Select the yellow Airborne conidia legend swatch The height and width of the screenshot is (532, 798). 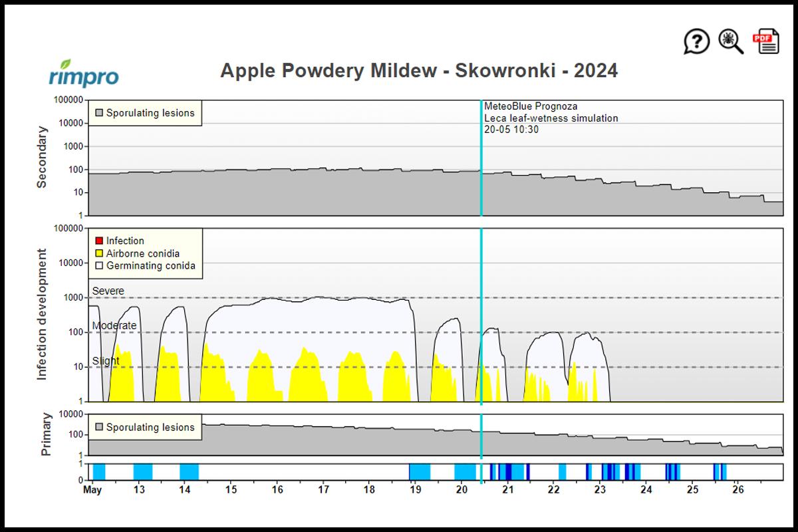click(99, 253)
